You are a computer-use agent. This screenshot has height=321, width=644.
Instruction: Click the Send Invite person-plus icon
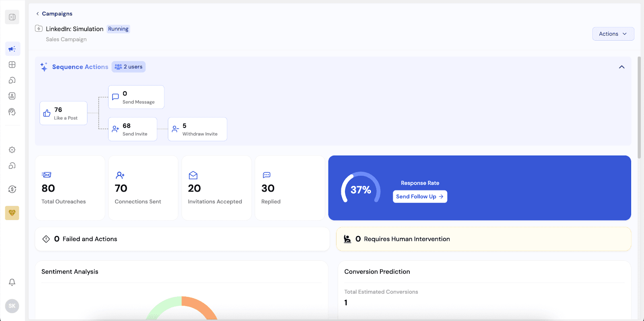pos(115,129)
